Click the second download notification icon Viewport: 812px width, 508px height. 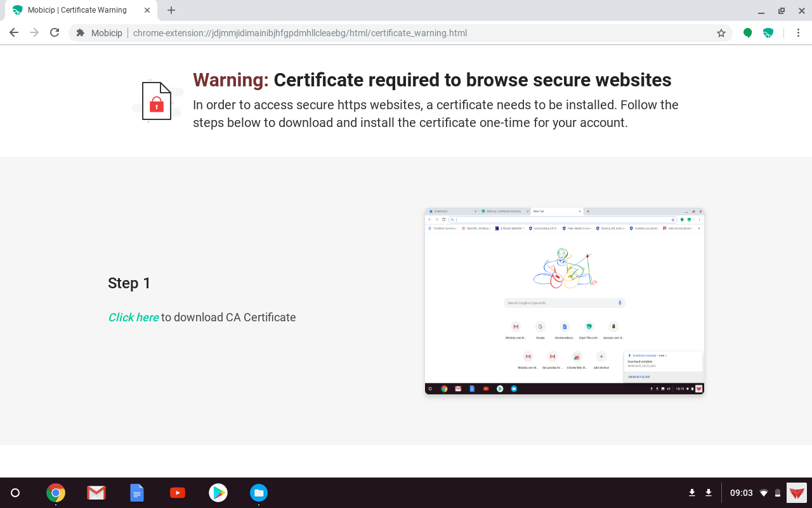709,493
